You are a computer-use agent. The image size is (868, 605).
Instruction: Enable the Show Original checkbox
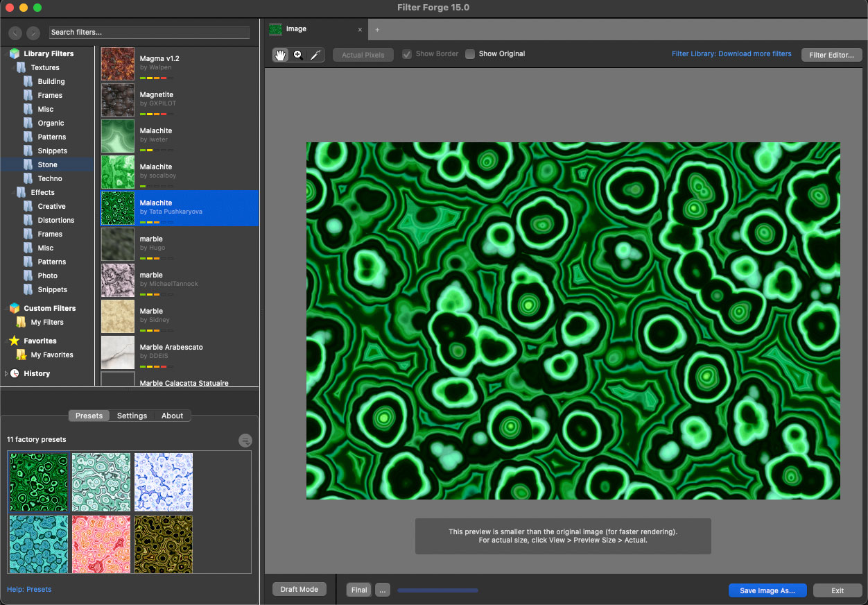pos(470,54)
